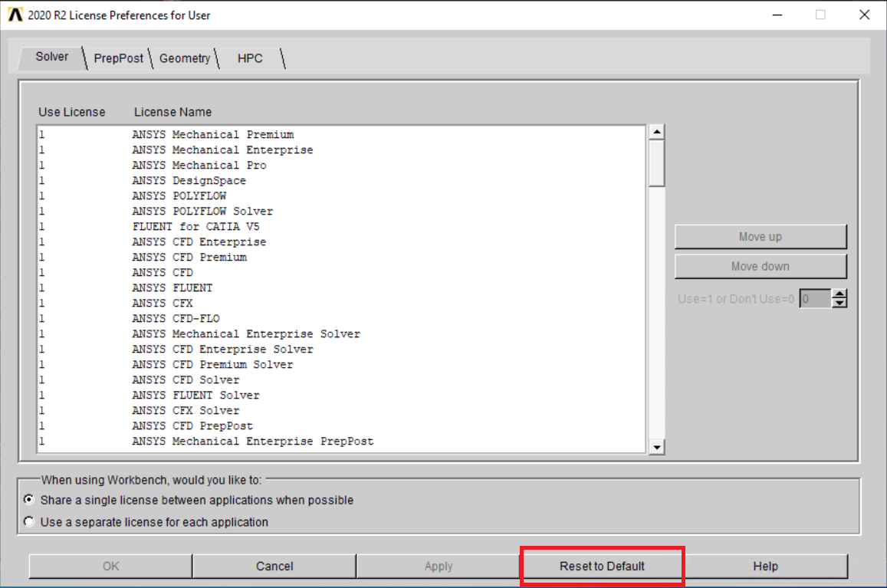The height and width of the screenshot is (588, 887).
Task: Select ANSYS DesignSpace license
Action: 341,180
